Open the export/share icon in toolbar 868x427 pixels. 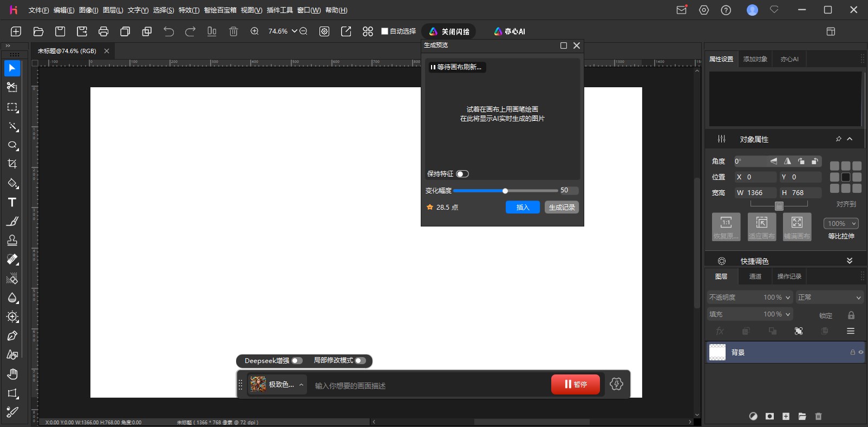[346, 31]
